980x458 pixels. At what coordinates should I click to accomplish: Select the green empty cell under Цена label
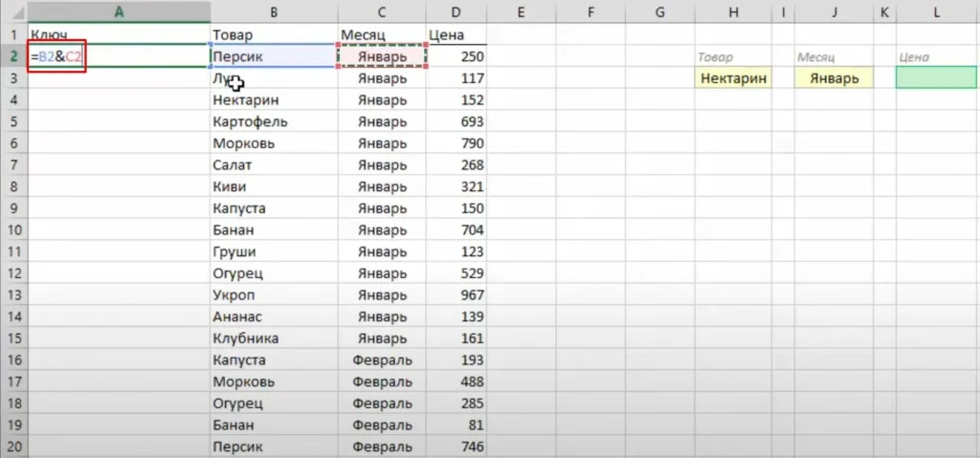click(937, 78)
